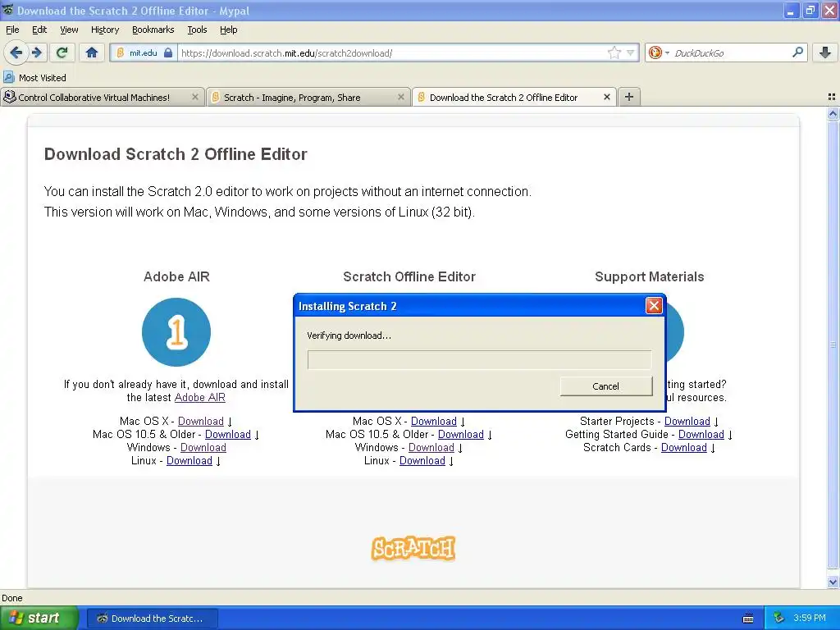Download Adobe AIR for Linux
Viewport: 840px width, 630px height.
[x=189, y=461]
